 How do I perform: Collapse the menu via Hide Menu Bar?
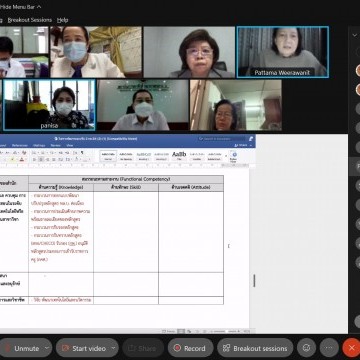21,6
